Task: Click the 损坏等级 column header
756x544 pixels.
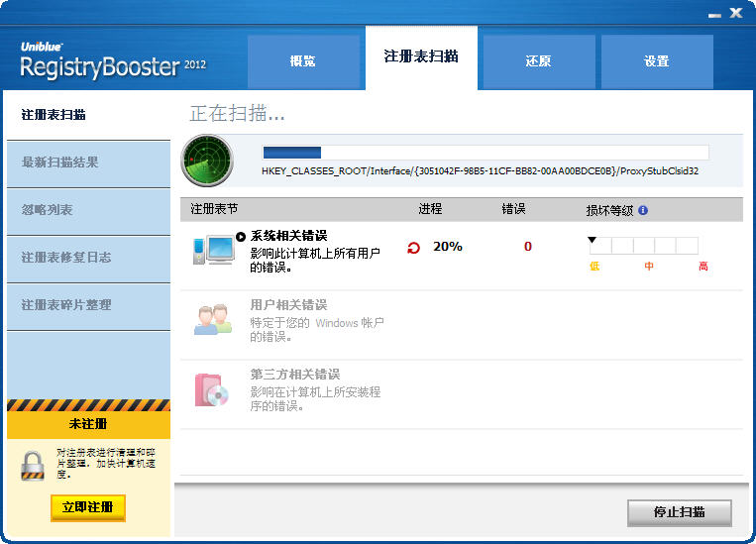Action: [609, 210]
